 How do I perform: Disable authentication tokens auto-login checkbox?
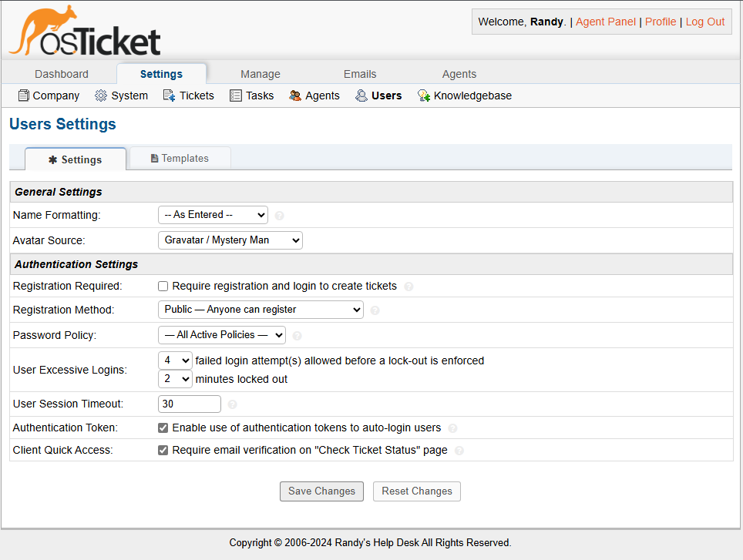click(x=163, y=428)
